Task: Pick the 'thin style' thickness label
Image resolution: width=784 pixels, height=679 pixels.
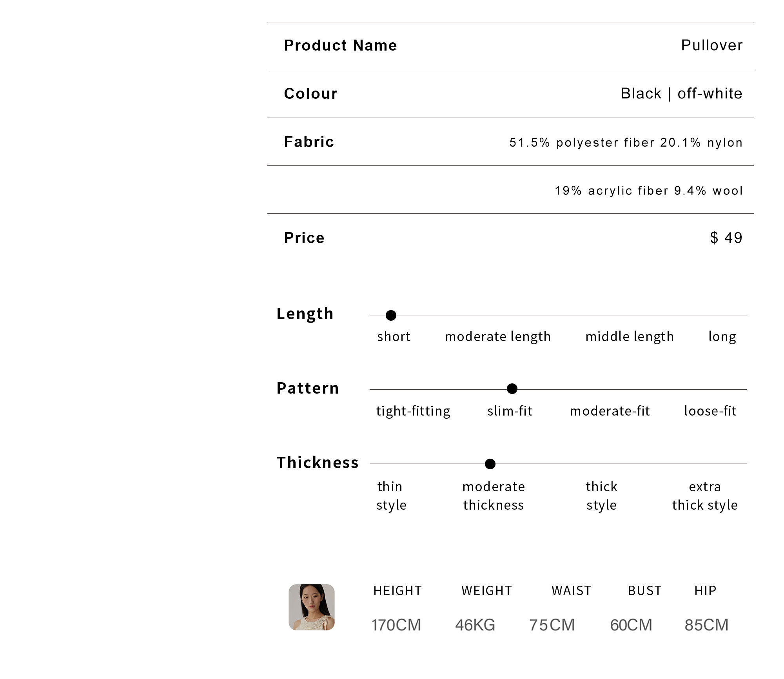Action: pyautogui.click(x=391, y=496)
